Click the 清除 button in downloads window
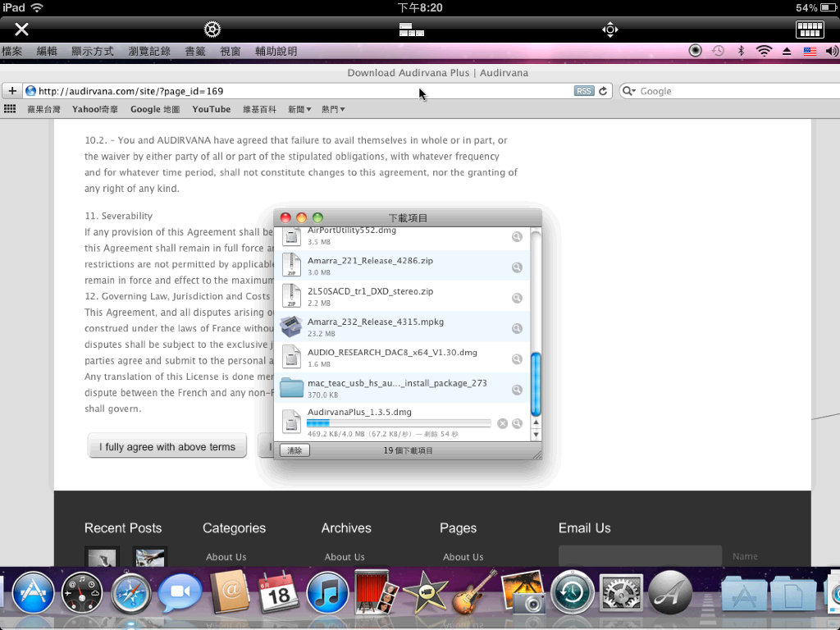 click(294, 450)
